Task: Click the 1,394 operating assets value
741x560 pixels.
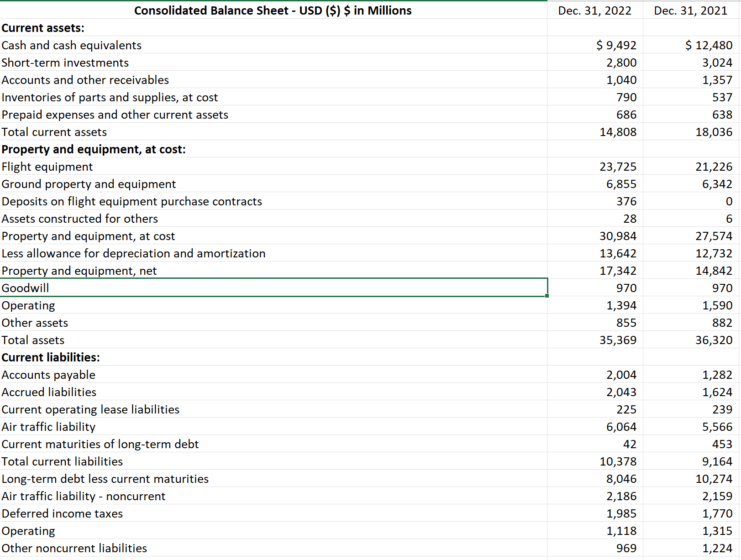Action: (621, 305)
